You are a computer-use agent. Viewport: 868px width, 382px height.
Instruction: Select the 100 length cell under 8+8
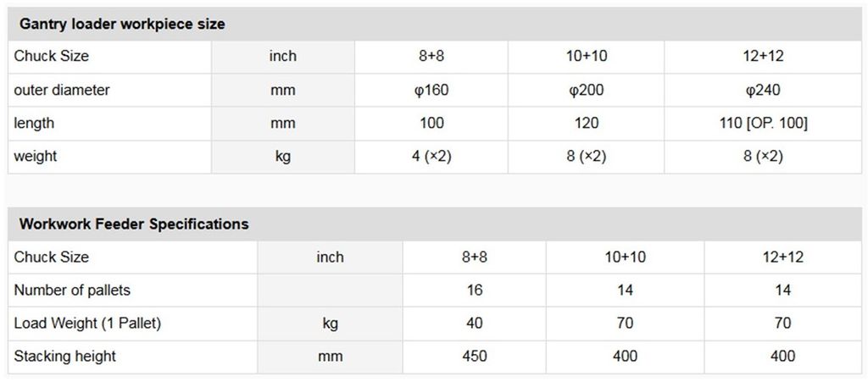coord(431,123)
